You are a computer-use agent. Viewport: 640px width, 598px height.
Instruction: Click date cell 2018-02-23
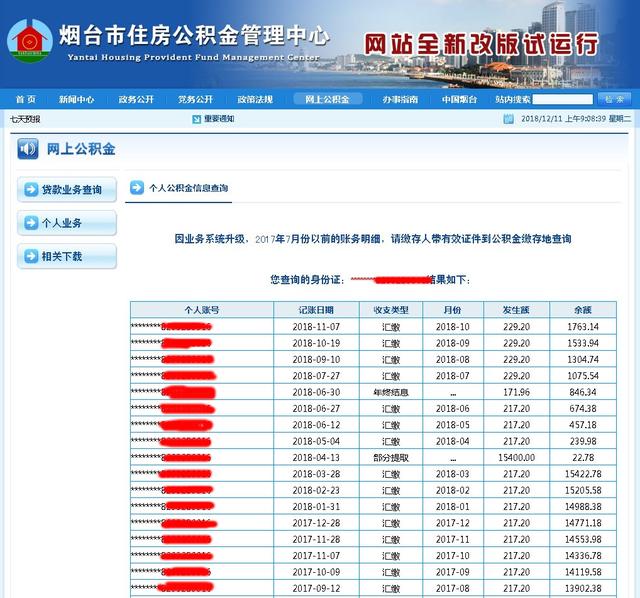316,490
